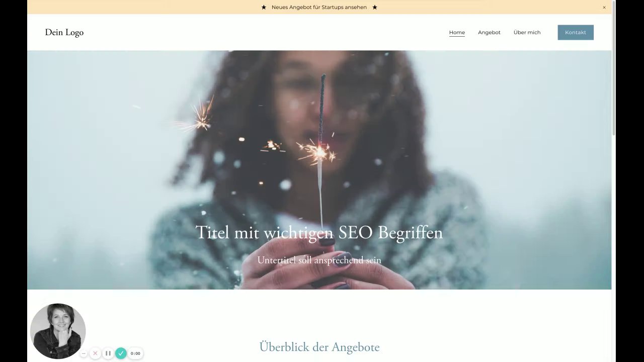Dismiss the announcement banner with the X
The image size is (644, 362).
[x=604, y=8]
